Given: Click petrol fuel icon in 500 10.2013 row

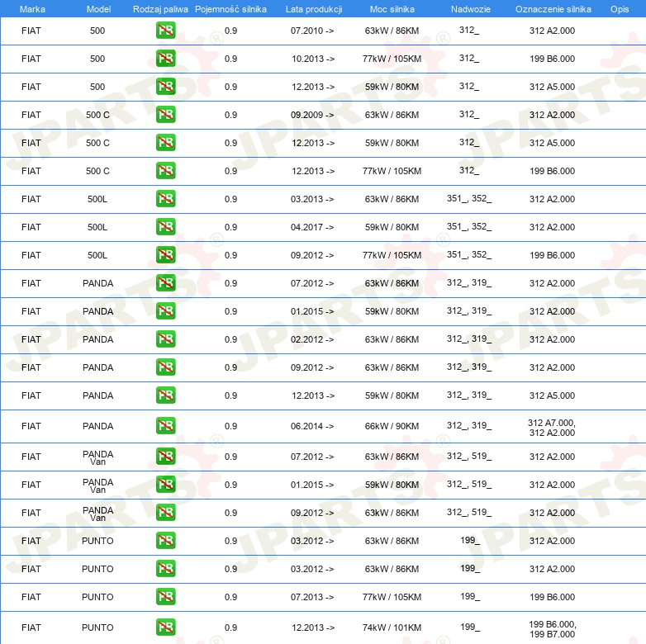Looking at the screenshot, I should (165, 59).
